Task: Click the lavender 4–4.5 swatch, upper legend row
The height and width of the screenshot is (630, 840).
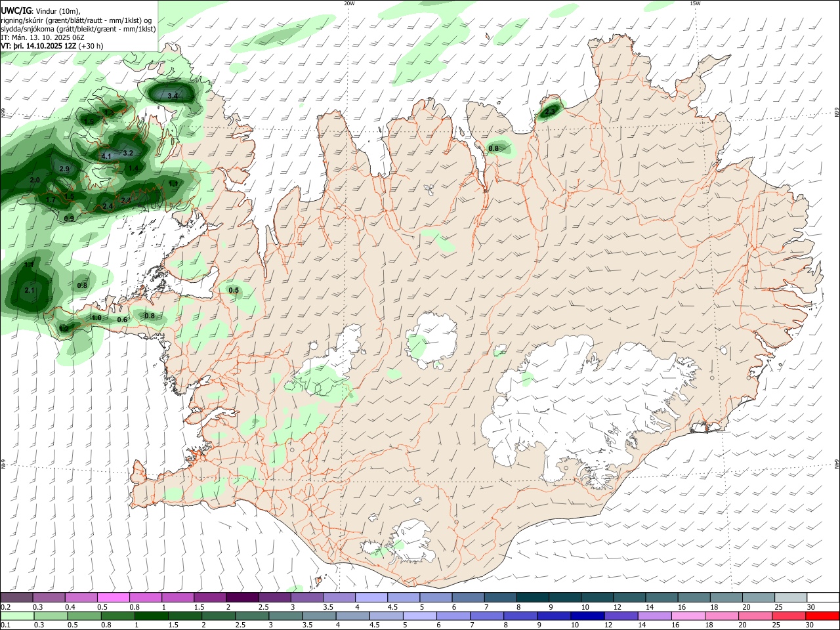Action: tap(371, 597)
